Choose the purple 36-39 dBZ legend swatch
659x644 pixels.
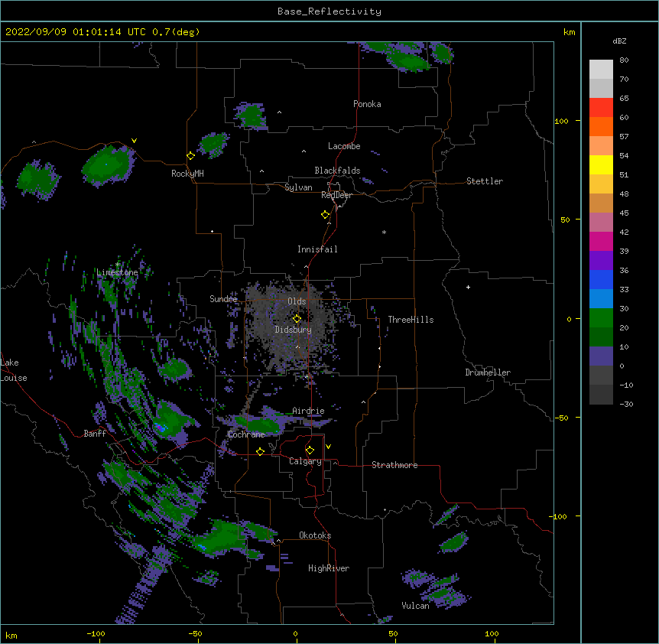(601, 261)
